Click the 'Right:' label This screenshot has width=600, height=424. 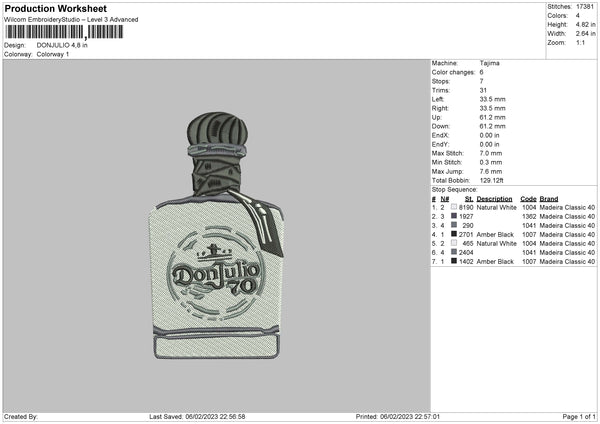click(x=440, y=108)
